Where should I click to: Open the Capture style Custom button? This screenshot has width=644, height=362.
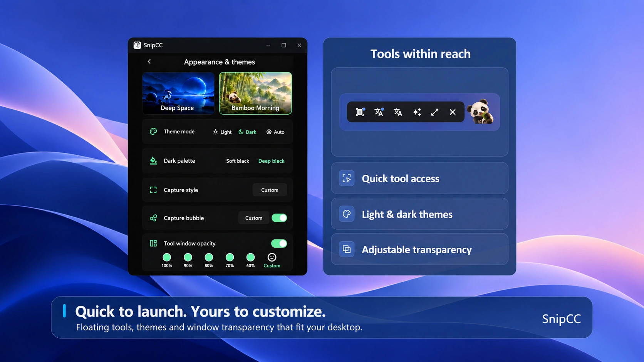[270, 190]
